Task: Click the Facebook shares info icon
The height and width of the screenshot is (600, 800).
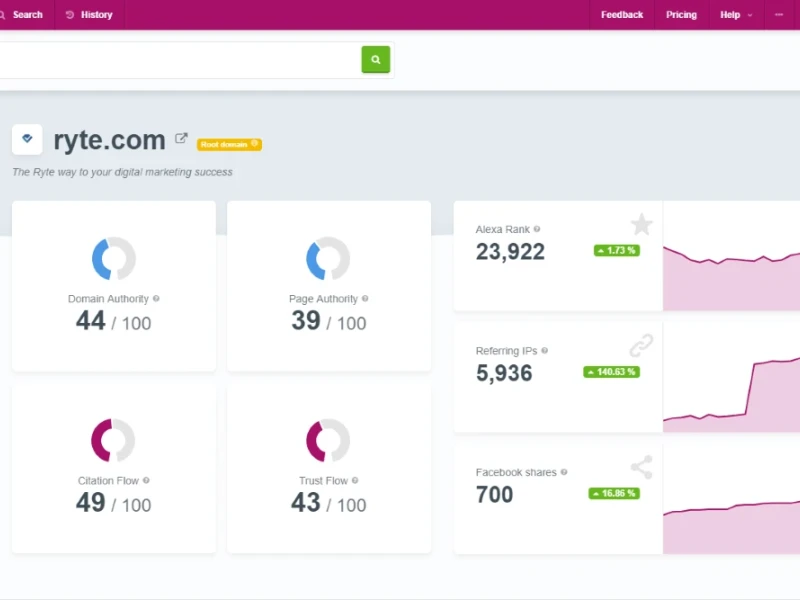Action: click(x=564, y=472)
